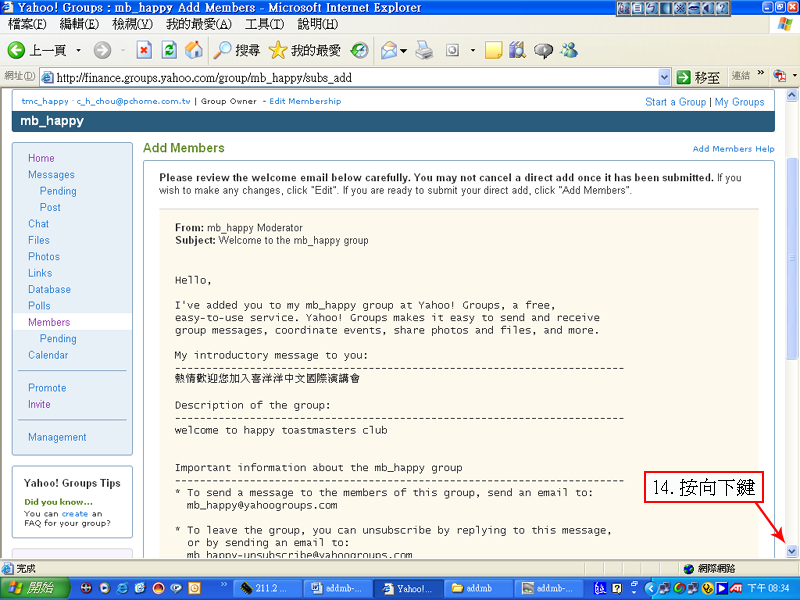Click the Back arrow toolbar button
Screen dimensions: 800x600
click(17, 50)
